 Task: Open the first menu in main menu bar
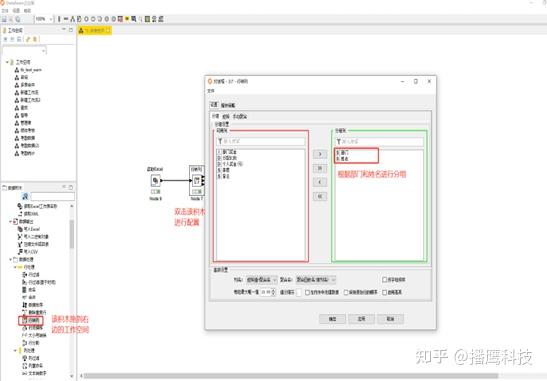pos(5,11)
